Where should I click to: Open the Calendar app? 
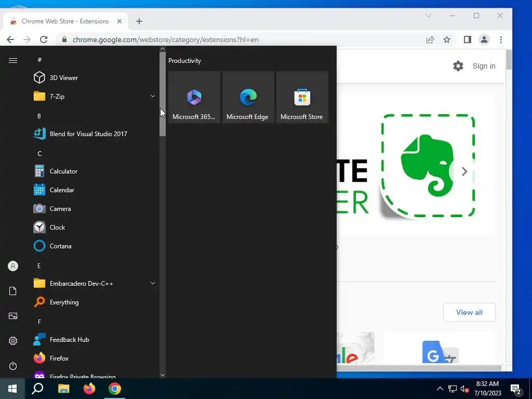[x=94, y=190]
